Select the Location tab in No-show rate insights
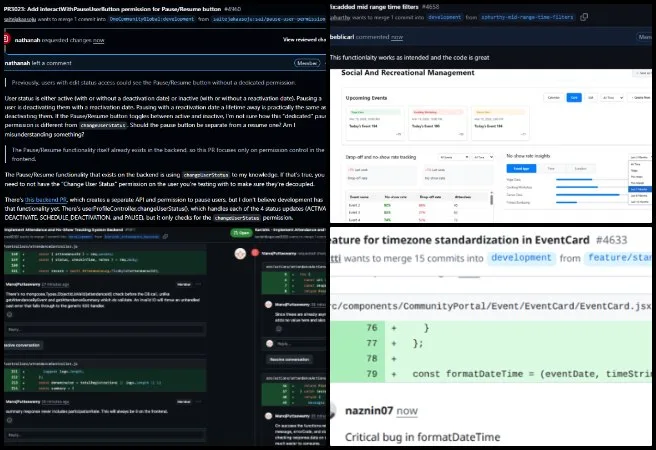 point(580,168)
